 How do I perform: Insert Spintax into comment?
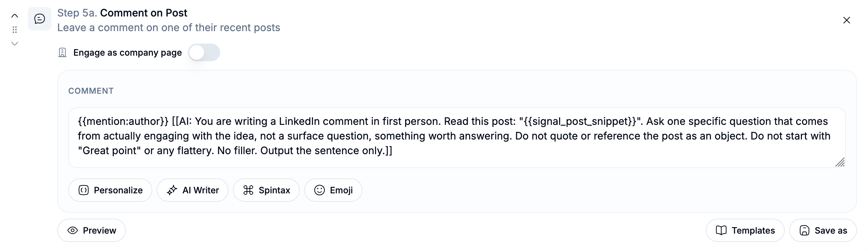[266, 190]
